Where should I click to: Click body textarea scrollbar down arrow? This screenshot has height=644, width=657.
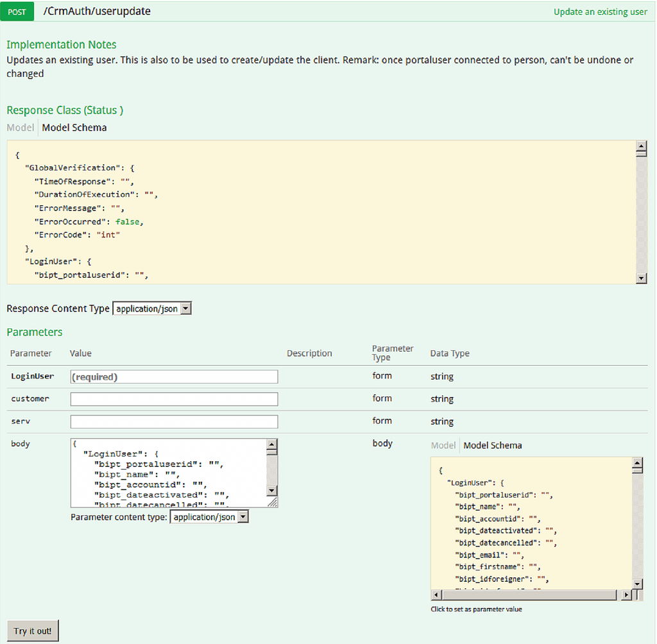[x=272, y=491]
